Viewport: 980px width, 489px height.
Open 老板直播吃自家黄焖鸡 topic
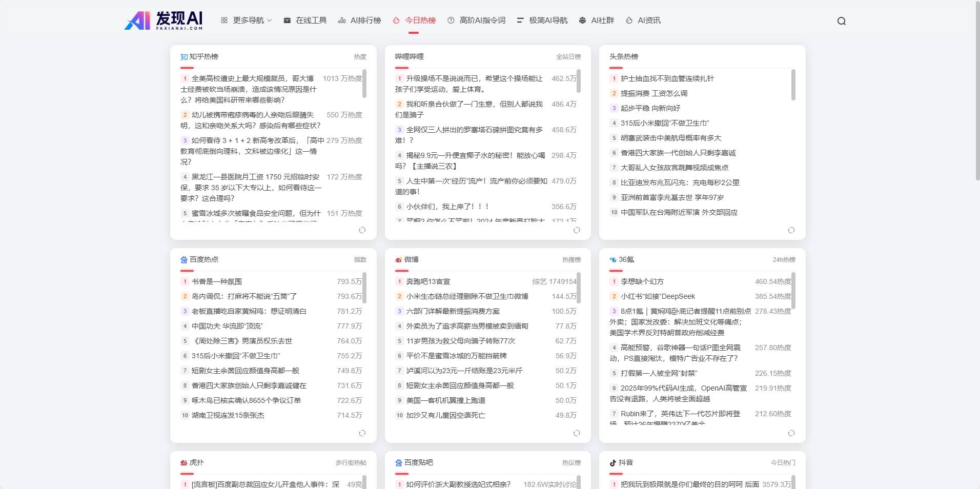pyautogui.click(x=249, y=311)
